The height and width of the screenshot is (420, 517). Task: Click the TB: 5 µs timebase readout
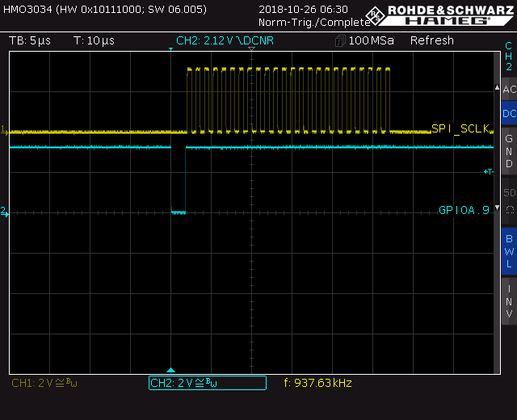pyautogui.click(x=30, y=40)
